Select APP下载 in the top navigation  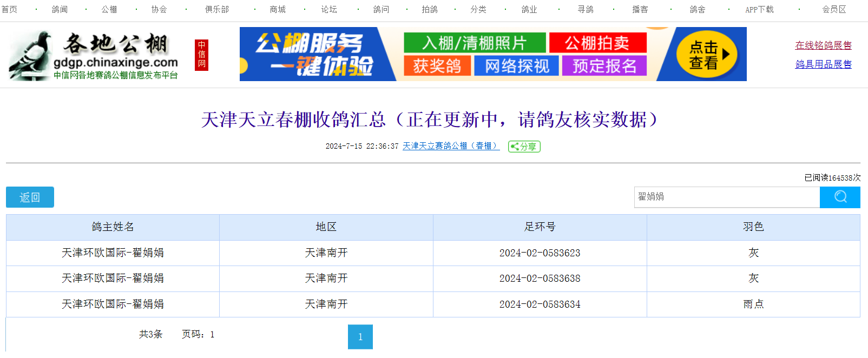coord(759,9)
